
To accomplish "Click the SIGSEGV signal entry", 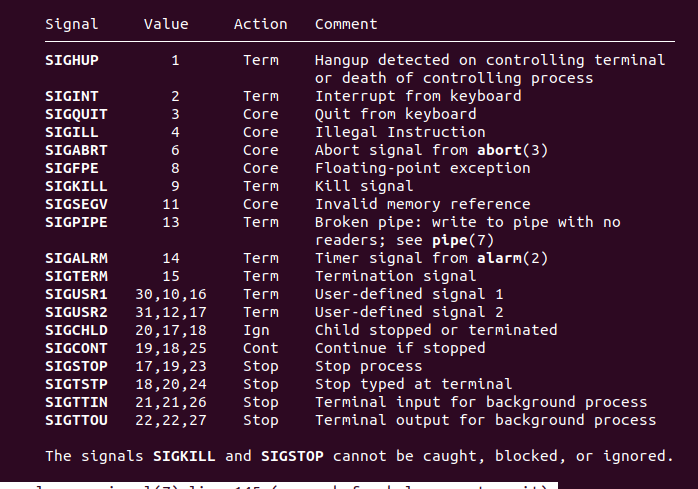I will (x=77, y=204).
